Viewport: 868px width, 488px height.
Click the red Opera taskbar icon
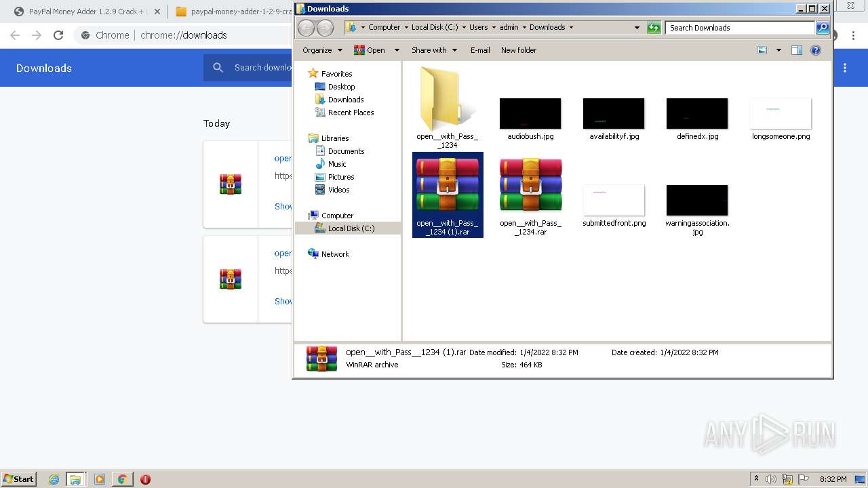145,479
